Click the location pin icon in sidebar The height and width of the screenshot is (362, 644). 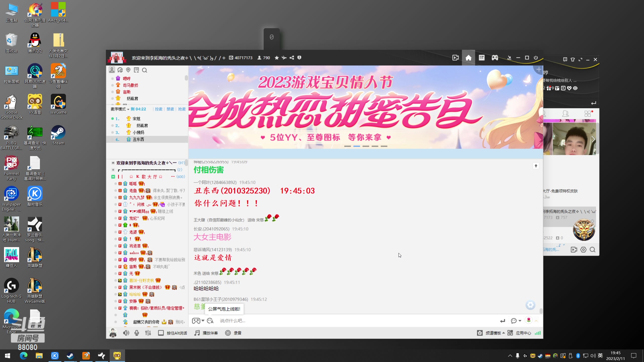point(129,70)
